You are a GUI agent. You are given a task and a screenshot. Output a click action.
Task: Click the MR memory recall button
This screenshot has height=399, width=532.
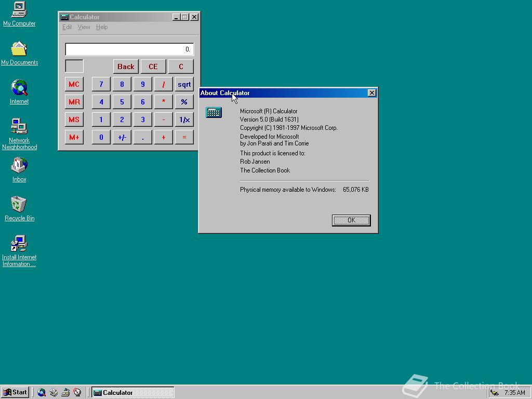coord(74,102)
